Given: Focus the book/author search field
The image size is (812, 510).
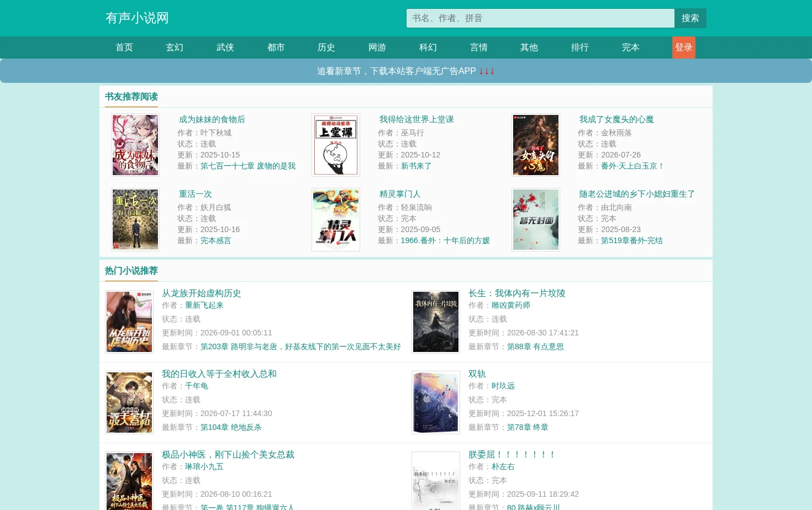Looking at the screenshot, I should [540, 18].
